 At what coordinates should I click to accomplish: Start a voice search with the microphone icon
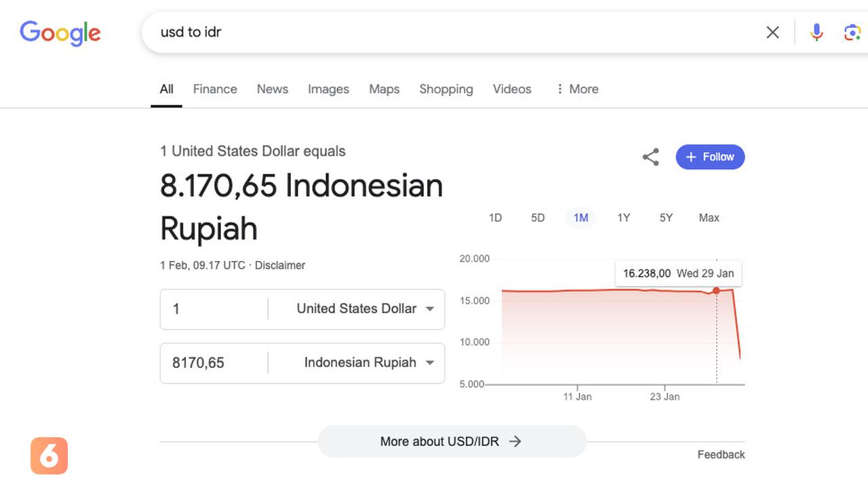tap(816, 32)
